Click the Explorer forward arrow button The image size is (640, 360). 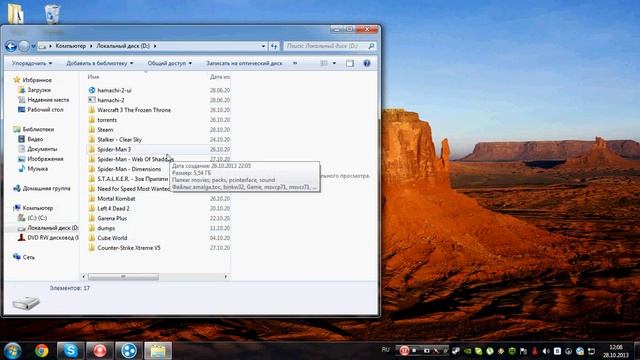coord(24,46)
